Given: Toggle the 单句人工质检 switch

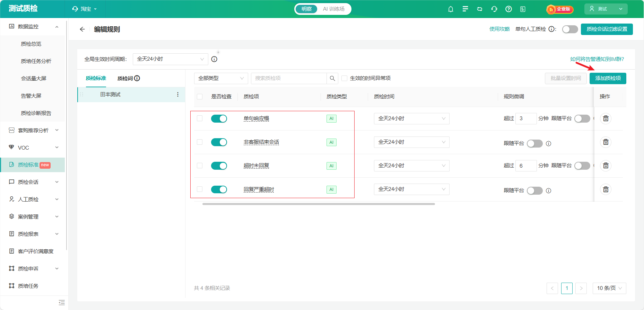Looking at the screenshot, I should click(x=570, y=29).
